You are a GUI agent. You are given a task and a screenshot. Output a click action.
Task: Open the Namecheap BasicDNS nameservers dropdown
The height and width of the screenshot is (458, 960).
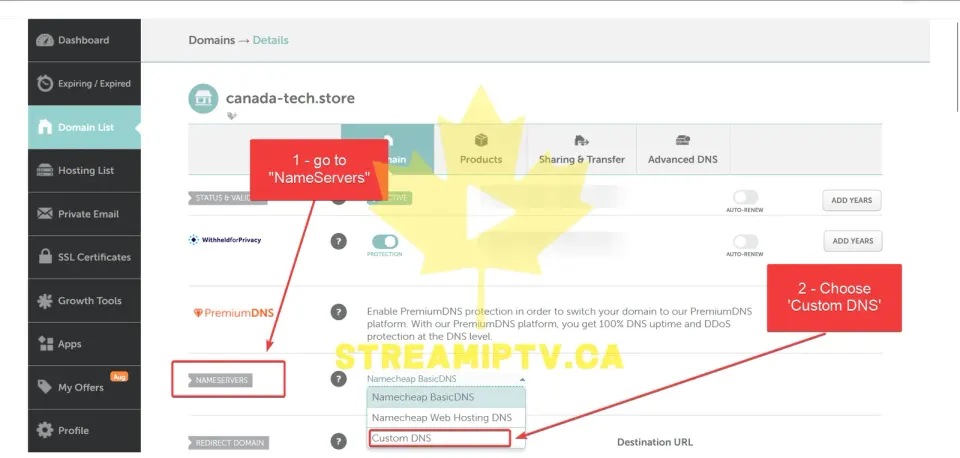click(446, 379)
